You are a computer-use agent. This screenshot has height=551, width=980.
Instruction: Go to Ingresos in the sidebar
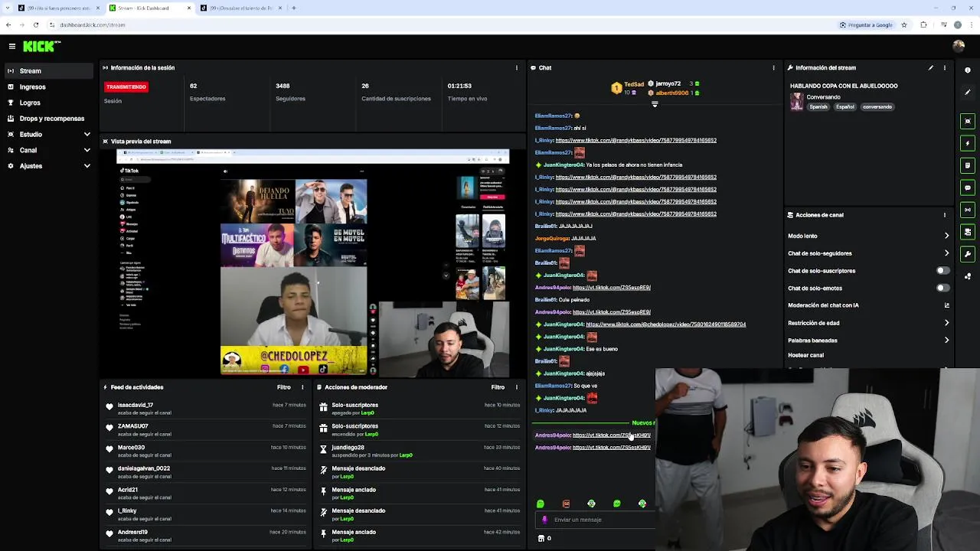coord(47,86)
